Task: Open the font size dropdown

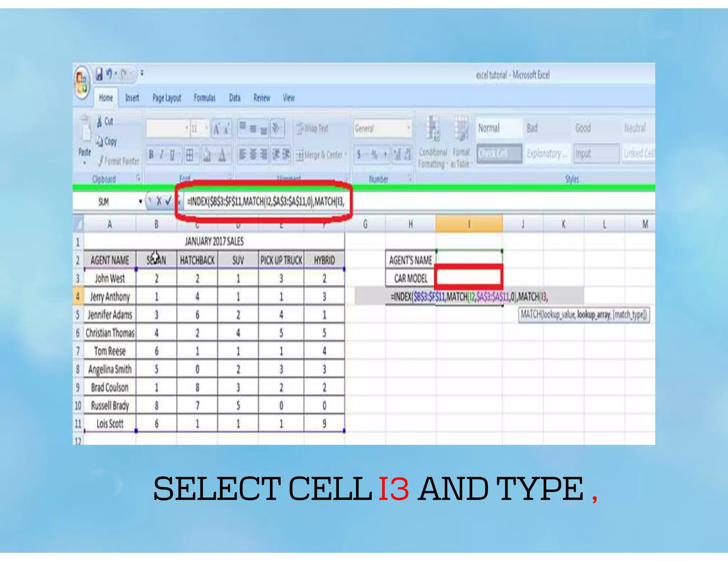Action: 207,128
